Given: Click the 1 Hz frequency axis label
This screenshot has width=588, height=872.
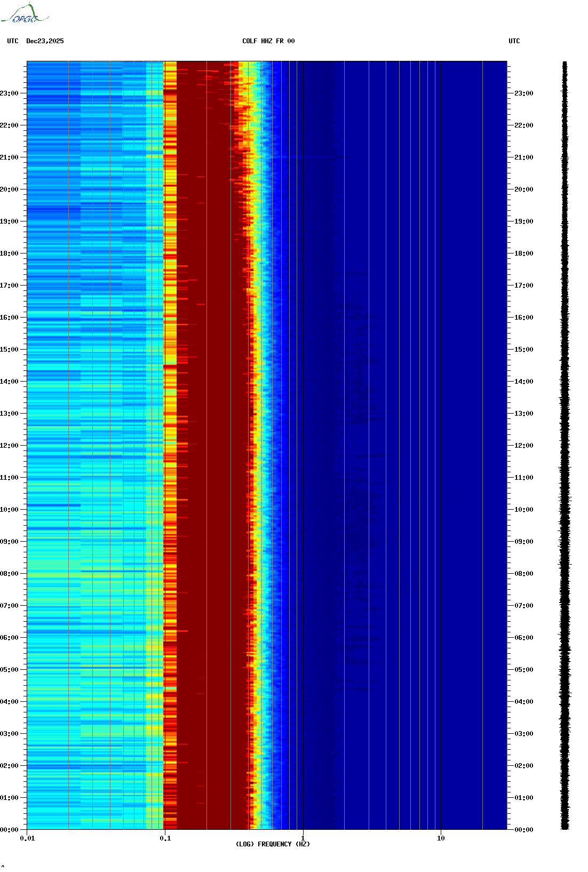Looking at the screenshot, I should click(303, 838).
